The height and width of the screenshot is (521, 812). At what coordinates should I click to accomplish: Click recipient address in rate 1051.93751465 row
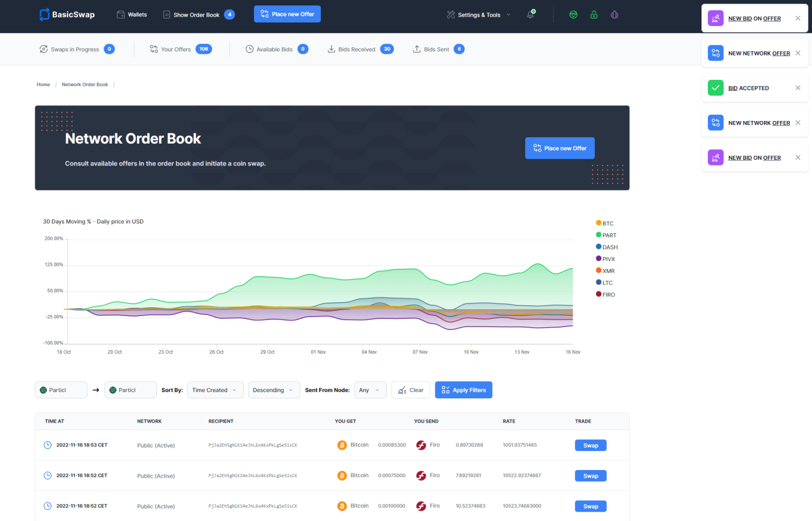pyautogui.click(x=253, y=445)
